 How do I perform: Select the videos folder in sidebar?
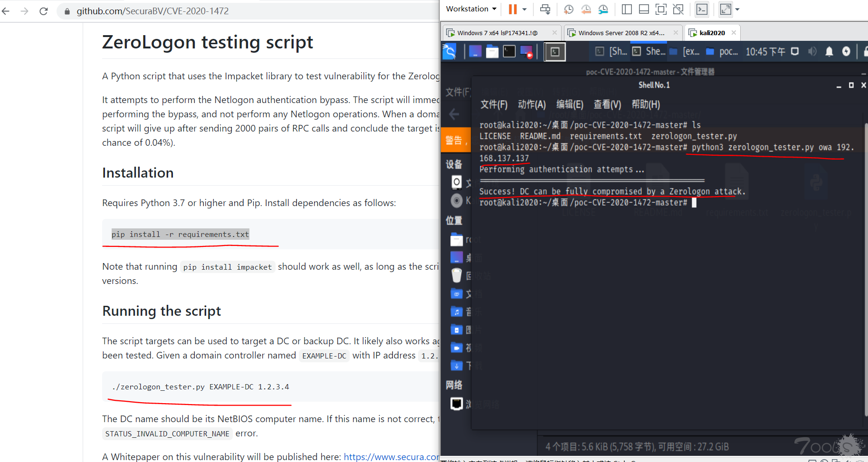click(457, 348)
